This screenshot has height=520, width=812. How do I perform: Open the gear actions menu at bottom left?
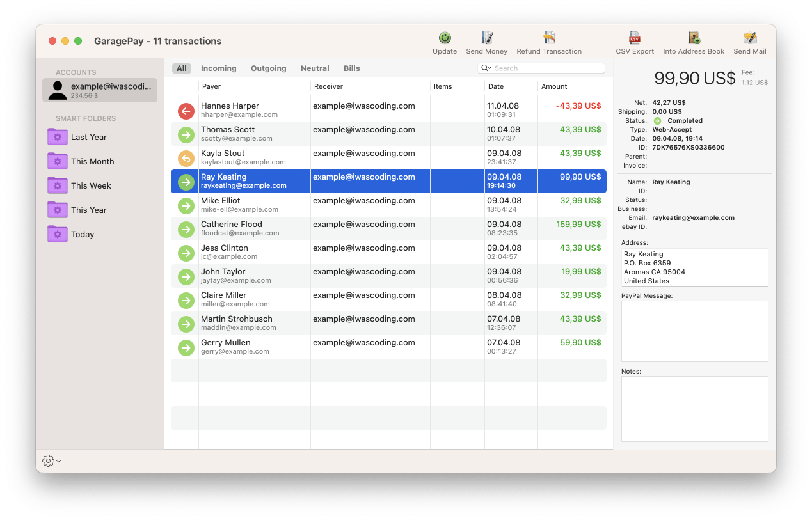[x=51, y=461]
